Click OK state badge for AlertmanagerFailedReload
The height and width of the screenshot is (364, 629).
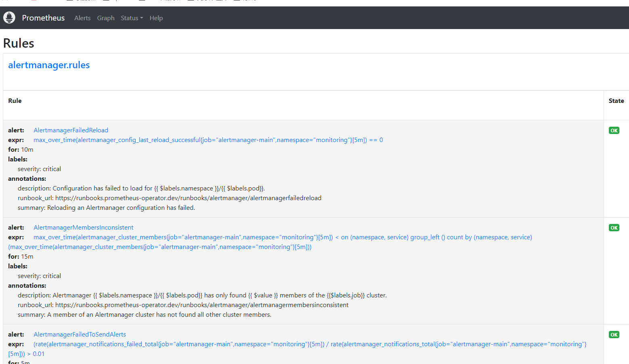[x=614, y=130]
